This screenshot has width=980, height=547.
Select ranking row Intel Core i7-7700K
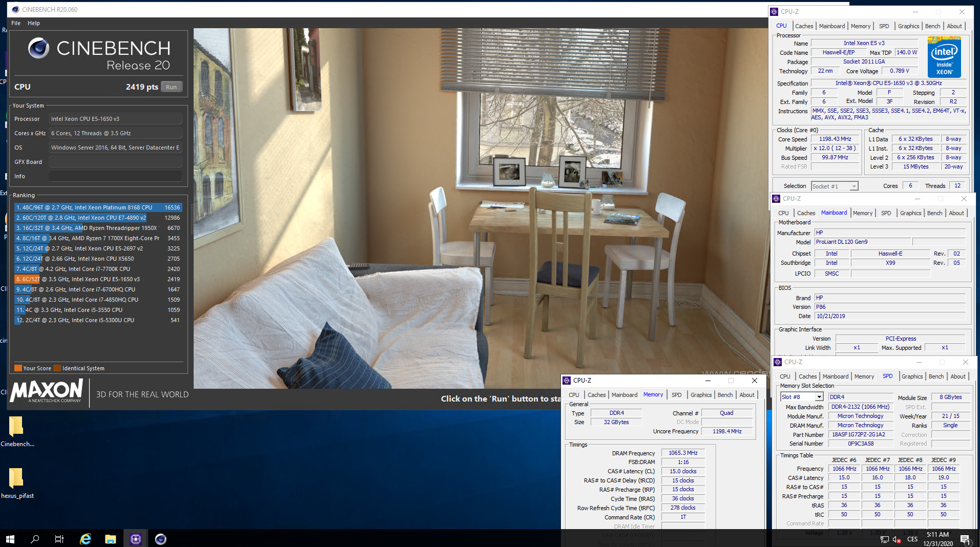(x=98, y=269)
